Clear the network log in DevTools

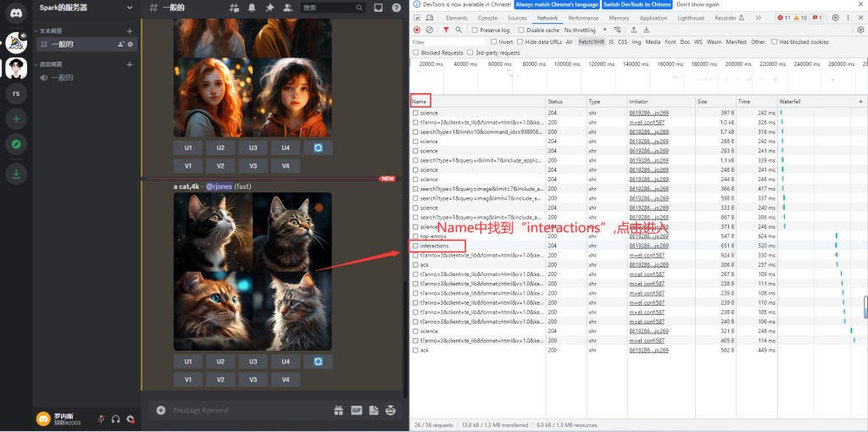point(429,30)
